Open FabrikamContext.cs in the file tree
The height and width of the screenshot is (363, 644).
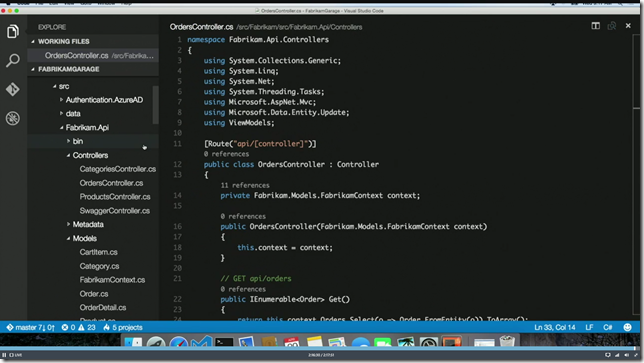[x=112, y=280]
